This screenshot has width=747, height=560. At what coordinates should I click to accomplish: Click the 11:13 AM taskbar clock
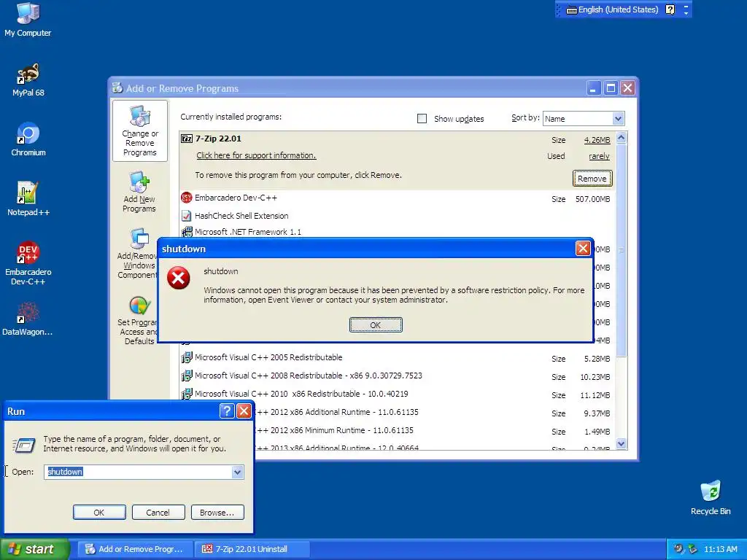[720, 549]
